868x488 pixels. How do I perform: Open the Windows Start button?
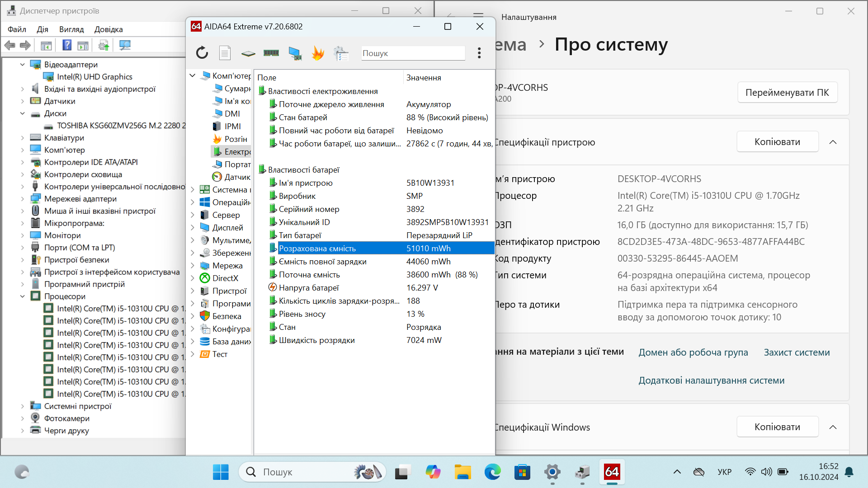[x=221, y=472]
